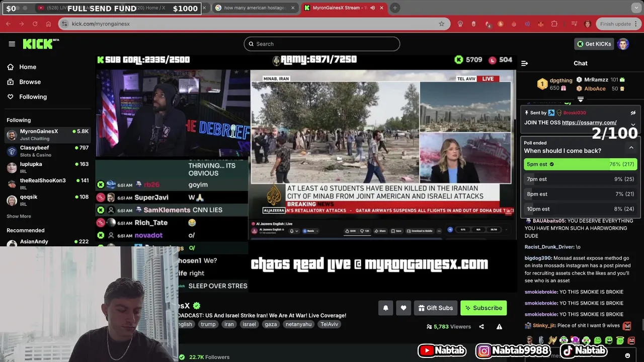Open the tab search dropdown

[x=636, y=8]
